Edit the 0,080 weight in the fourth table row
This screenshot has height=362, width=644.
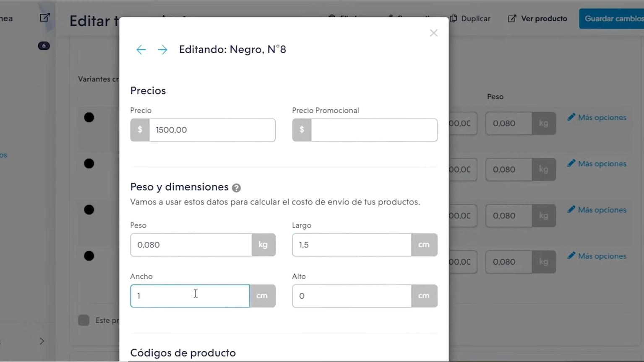[508, 261]
